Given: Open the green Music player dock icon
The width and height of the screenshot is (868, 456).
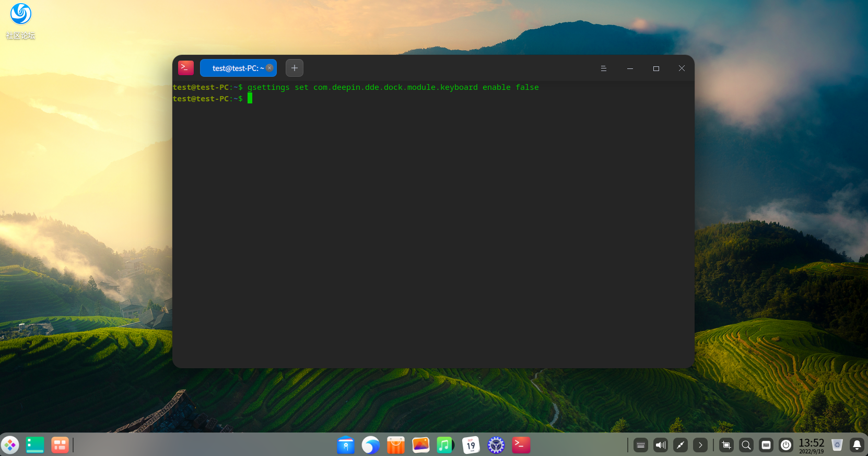Looking at the screenshot, I should click(x=445, y=445).
